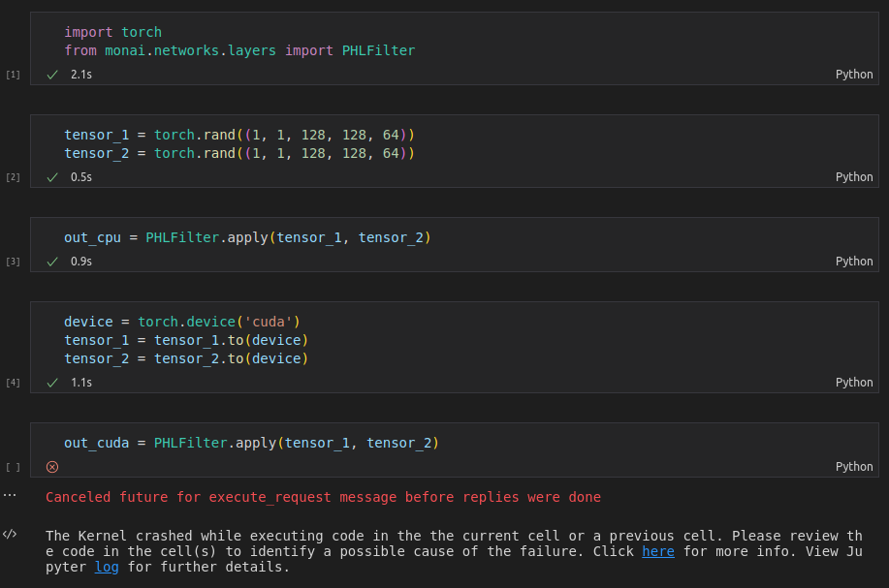Click the ellipsis output icon beside the canceled message

tap(11, 495)
